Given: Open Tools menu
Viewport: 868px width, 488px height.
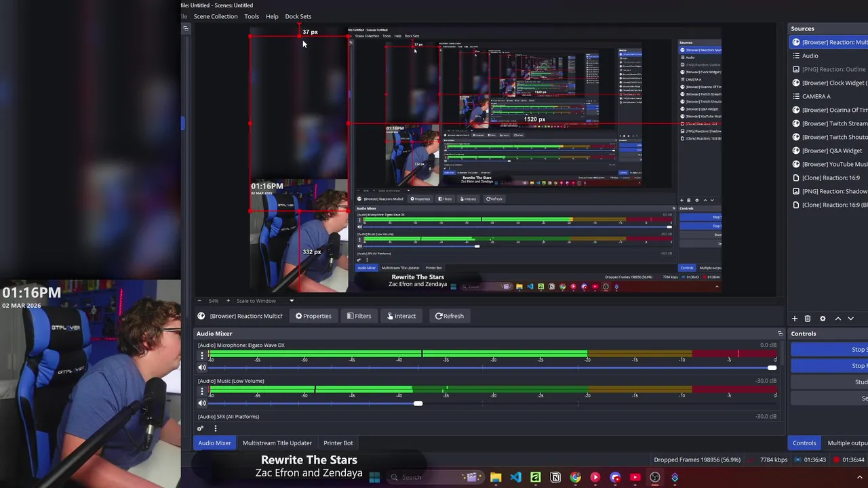Looking at the screenshot, I should point(252,16).
